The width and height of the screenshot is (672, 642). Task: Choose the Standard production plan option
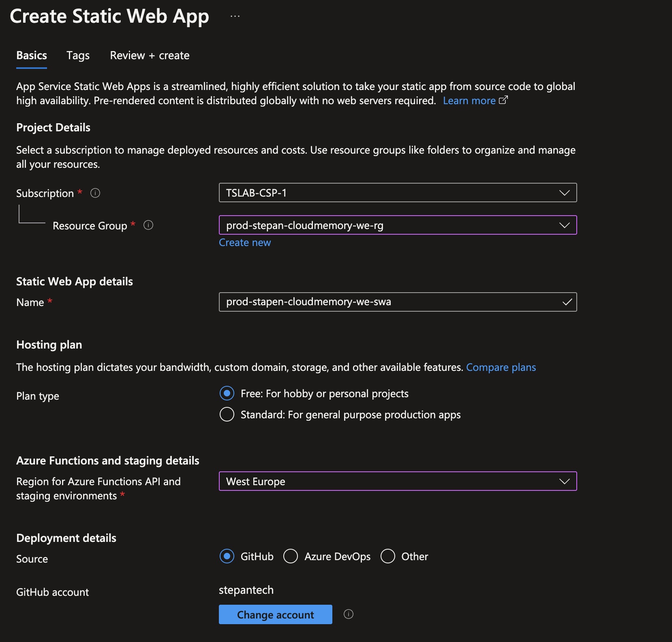[x=227, y=414]
